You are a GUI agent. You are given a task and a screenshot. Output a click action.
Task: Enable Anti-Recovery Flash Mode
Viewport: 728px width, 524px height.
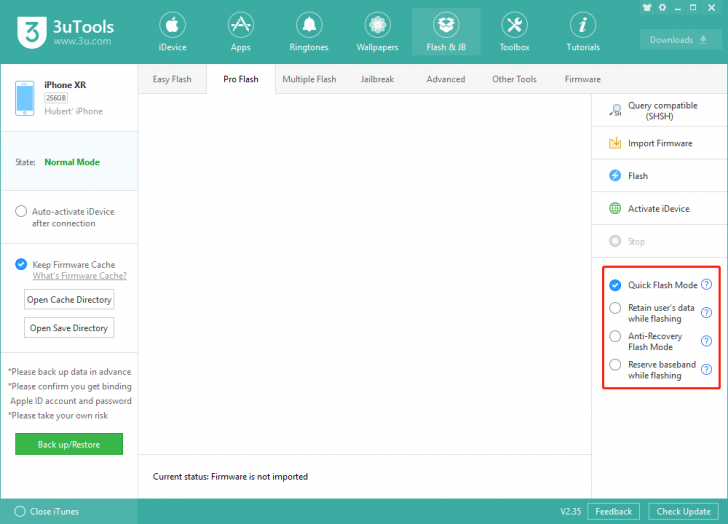(615, 336)
